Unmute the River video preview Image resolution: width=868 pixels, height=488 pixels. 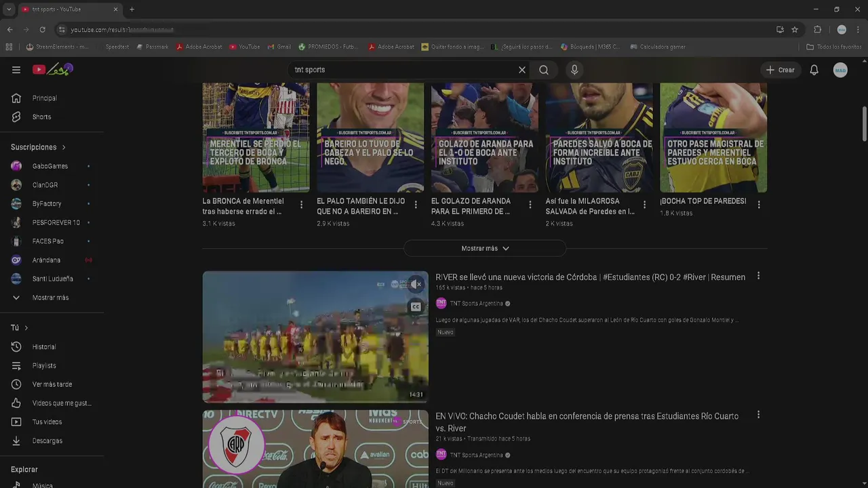[416, 285]
